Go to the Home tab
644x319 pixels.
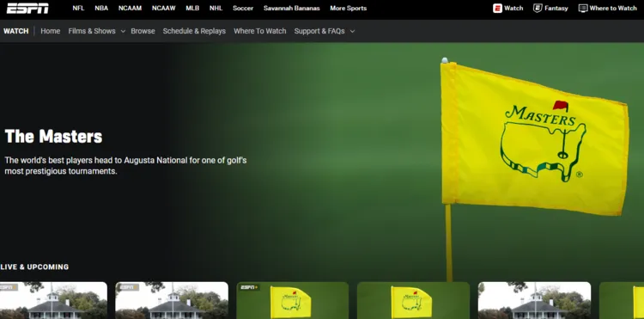tap(50, 31)
